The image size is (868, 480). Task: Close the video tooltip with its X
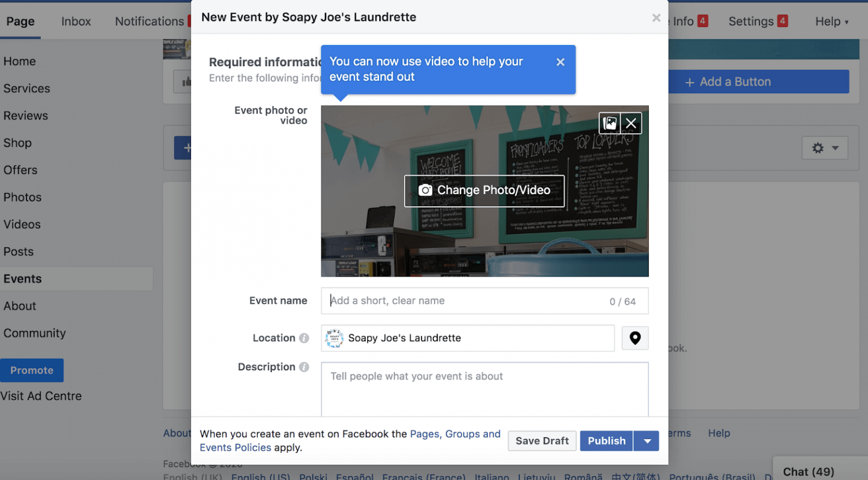[560, 62]
